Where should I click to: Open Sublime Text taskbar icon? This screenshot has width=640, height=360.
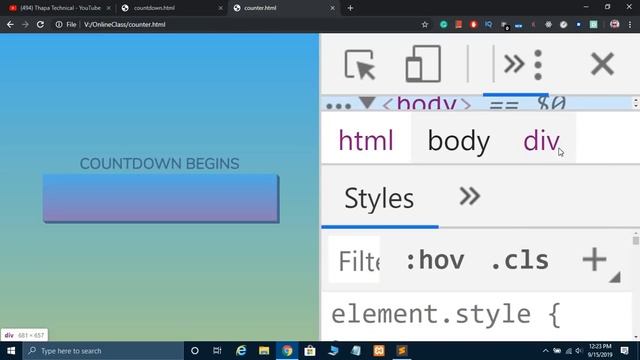402,351
